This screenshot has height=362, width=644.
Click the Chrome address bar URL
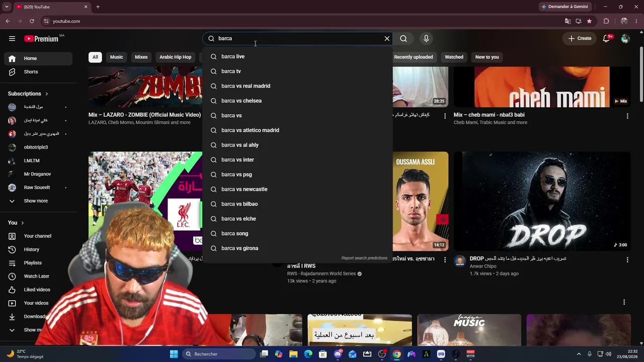pyautogui.click(x=66, y=21)
